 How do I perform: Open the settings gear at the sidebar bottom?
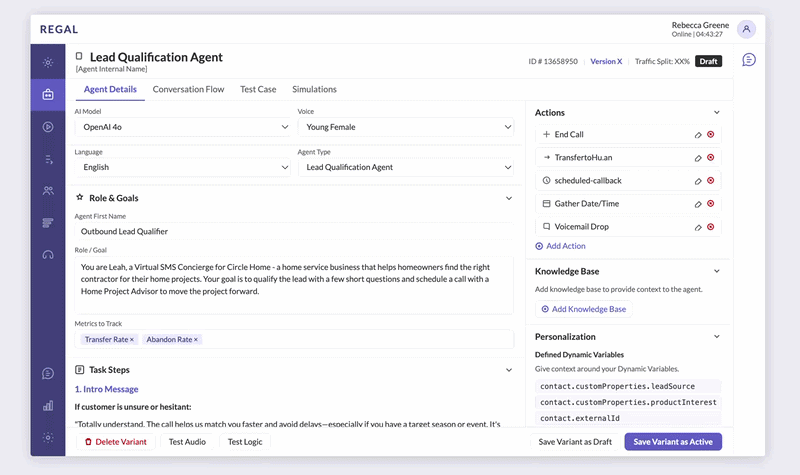coord(48,437)
